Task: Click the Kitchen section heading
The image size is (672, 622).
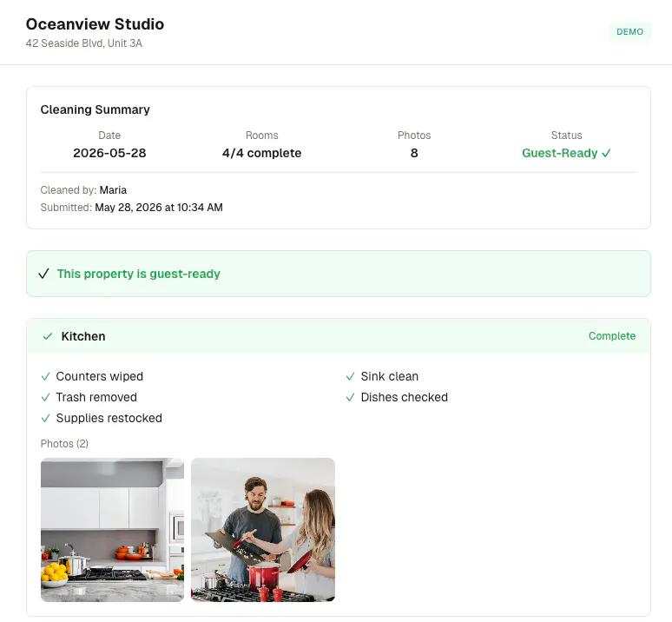Action: click(x=83, y=336)
